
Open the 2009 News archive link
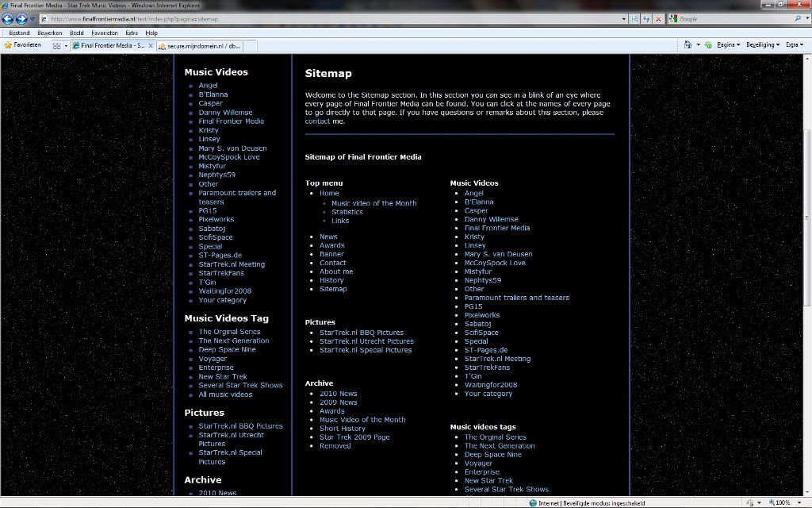(x=338, y=402)
